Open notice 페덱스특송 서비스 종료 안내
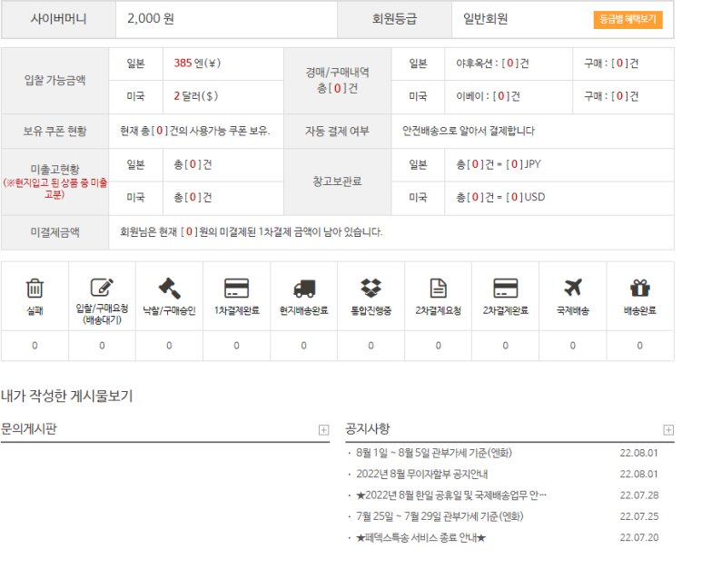702x588 pixels. coord(420,537)
